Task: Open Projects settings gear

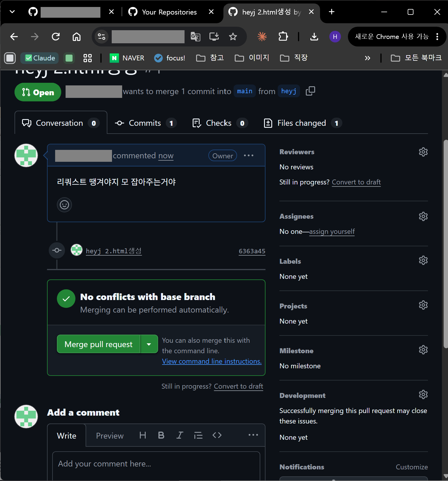Action: (423, 305)
